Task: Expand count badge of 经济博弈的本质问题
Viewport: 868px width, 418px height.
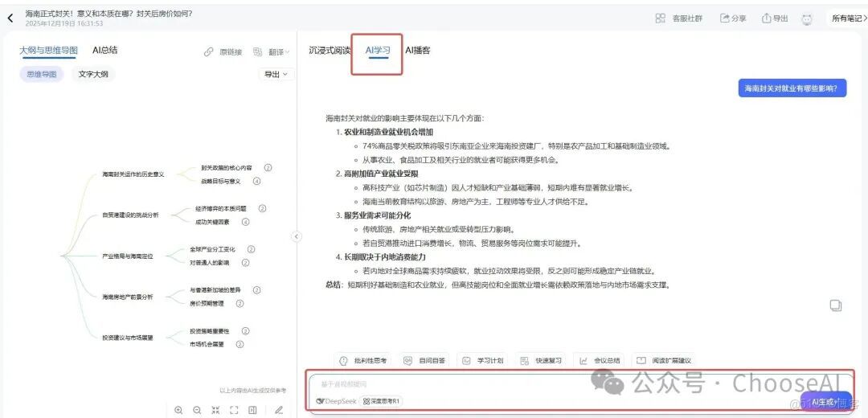Action: click(x=262, y=209)
